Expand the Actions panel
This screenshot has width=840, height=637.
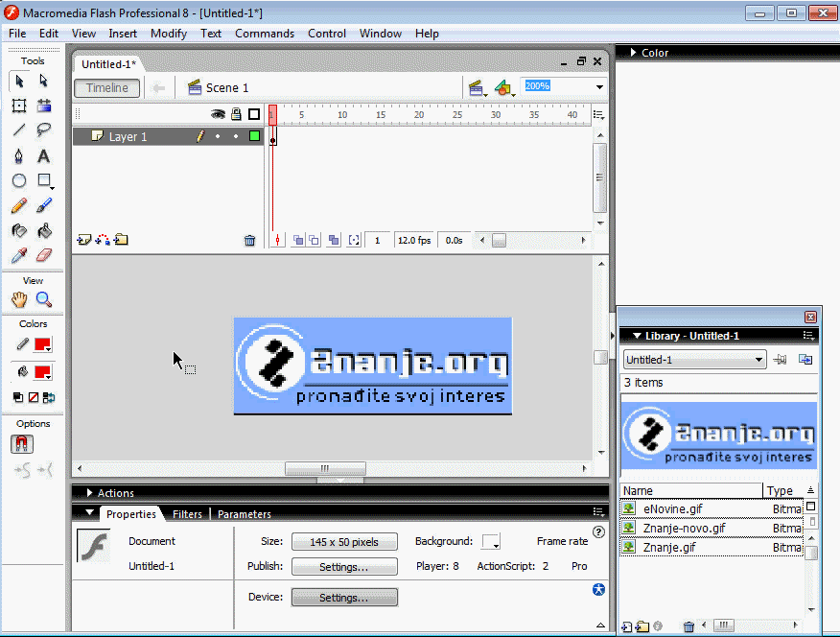click(89, 492)
